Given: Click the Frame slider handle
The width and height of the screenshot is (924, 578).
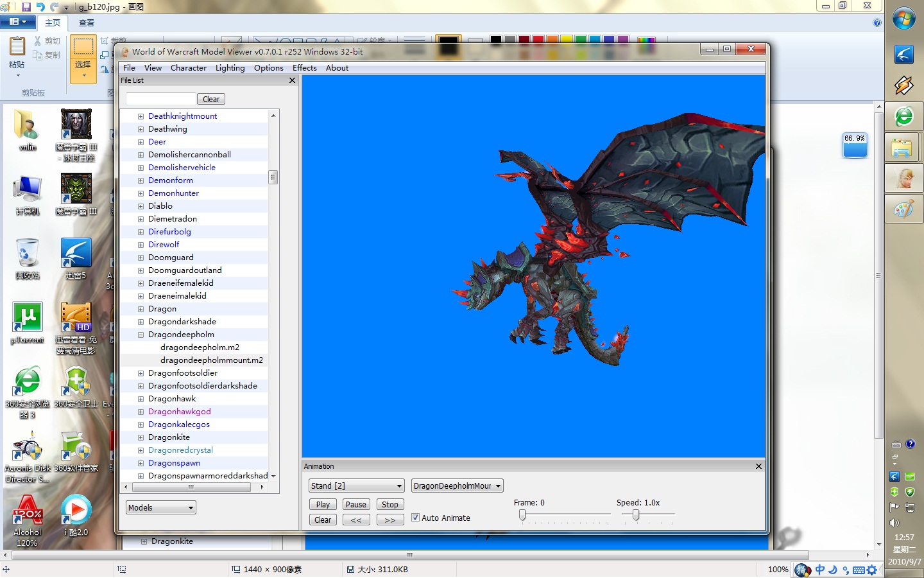Looking at the screenshot, I should pyautogui.click(x=522, y=514).
